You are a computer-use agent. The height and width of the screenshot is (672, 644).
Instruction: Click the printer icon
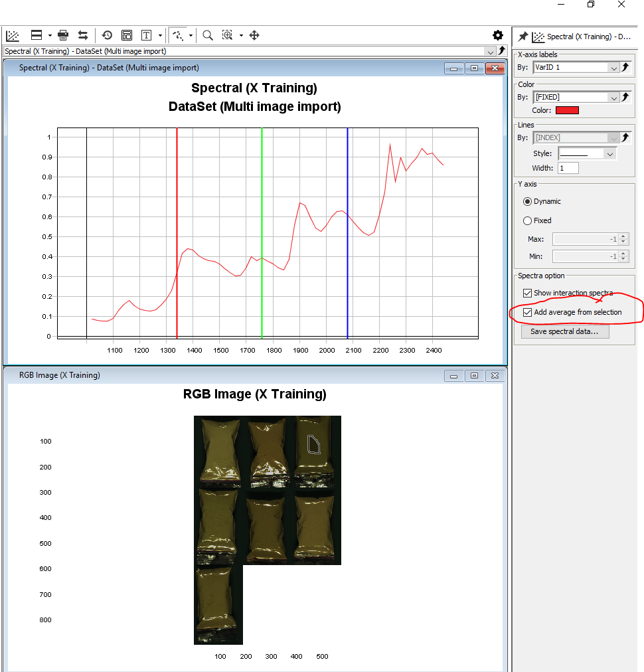coord(63,35)
